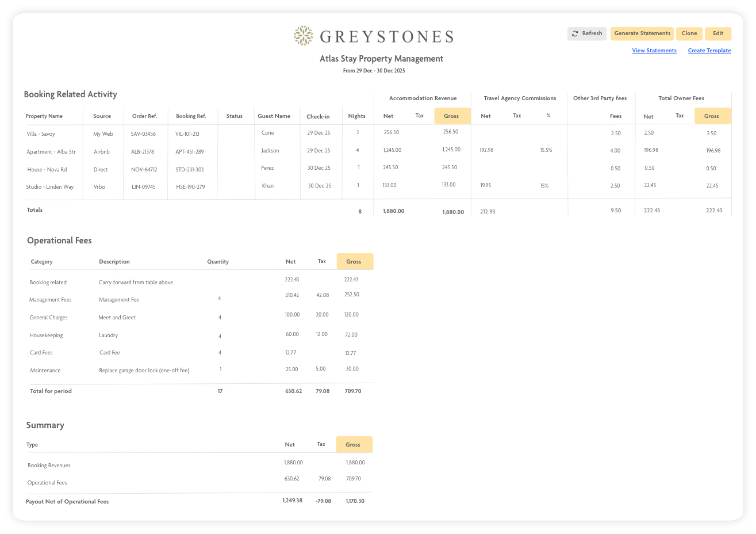Select the Net header under Accommodation Revenue
The width and height of the screenshot is (756, 534).
click(388, 116)
